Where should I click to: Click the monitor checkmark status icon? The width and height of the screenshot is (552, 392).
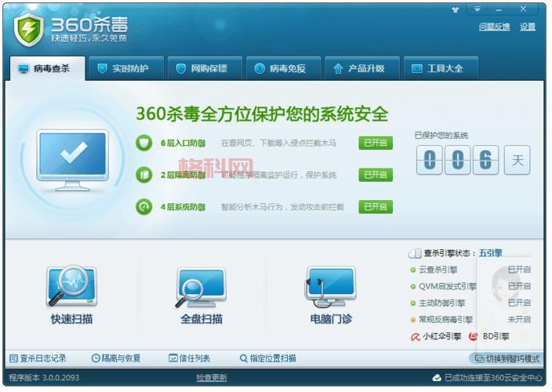click(72, 161)
